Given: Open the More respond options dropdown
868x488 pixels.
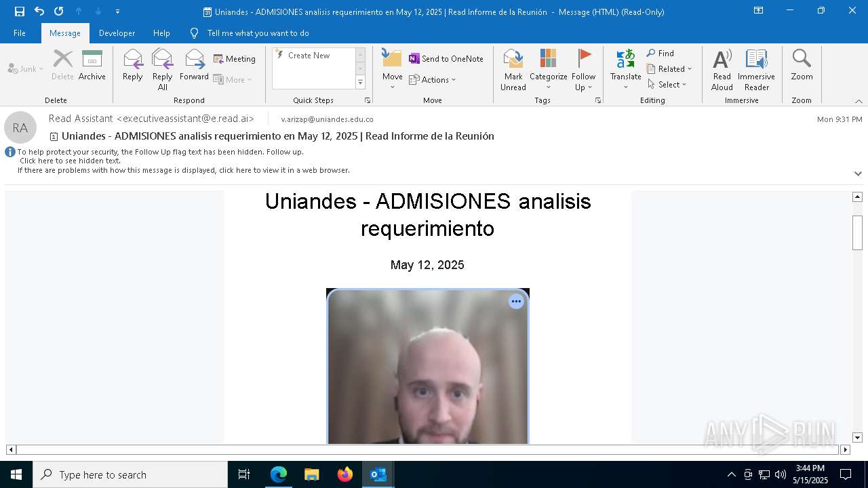Looking at the screenshot, I should tap(233, 79).
